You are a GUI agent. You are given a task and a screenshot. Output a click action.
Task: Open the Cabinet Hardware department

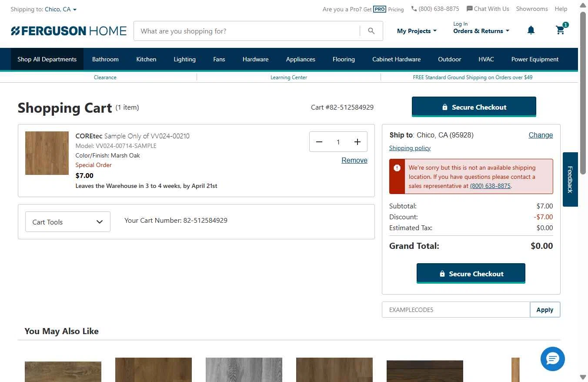point(396,59)
